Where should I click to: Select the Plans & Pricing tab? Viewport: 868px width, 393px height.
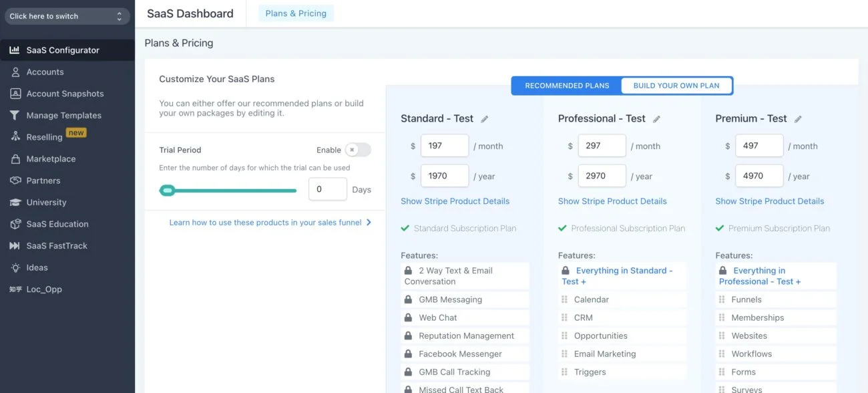[x=295, y=13]
